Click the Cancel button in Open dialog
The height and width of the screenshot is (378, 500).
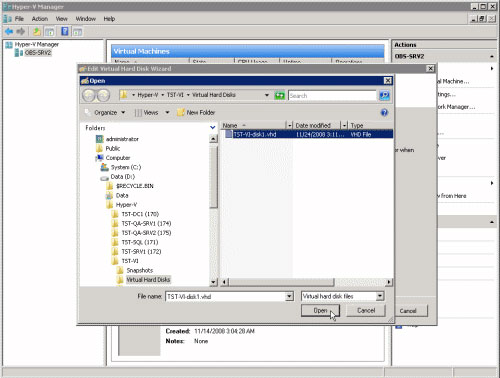point(366,311)
